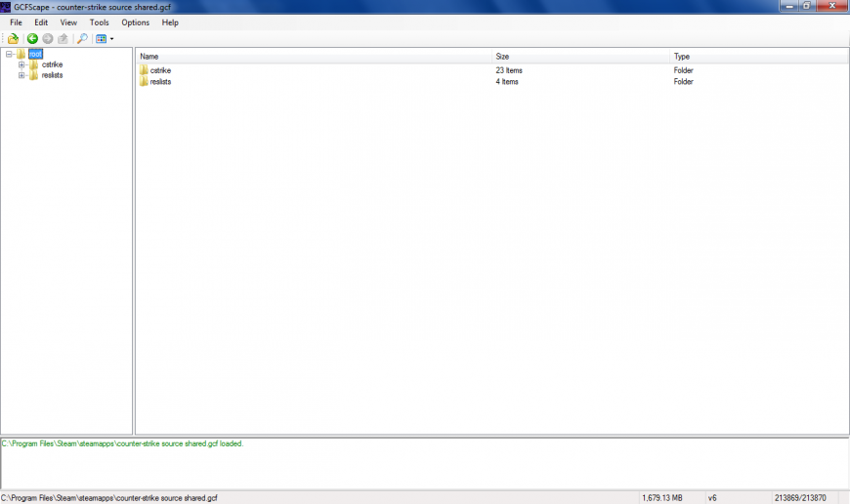Image resolution: width=850 pixels, height=504 pixels.
Task: Select the root folder in the tree
Action: point(35,54)
